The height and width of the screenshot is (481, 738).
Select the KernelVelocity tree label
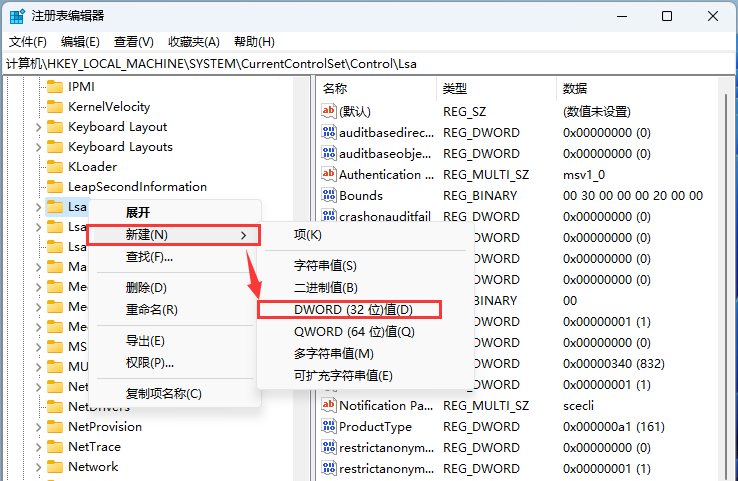109,107
